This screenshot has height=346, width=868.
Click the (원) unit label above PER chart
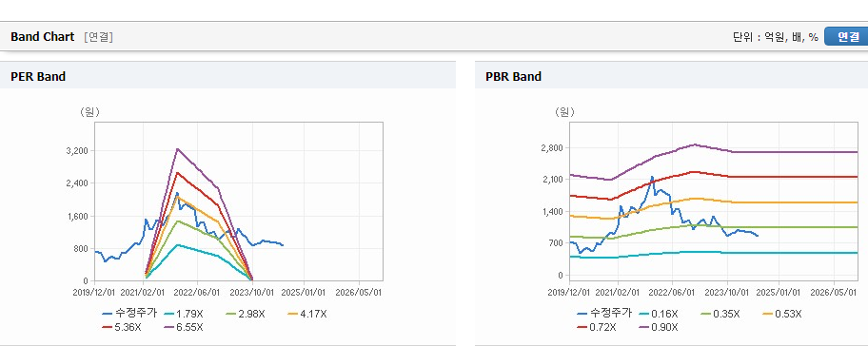(x=89, y=111)
